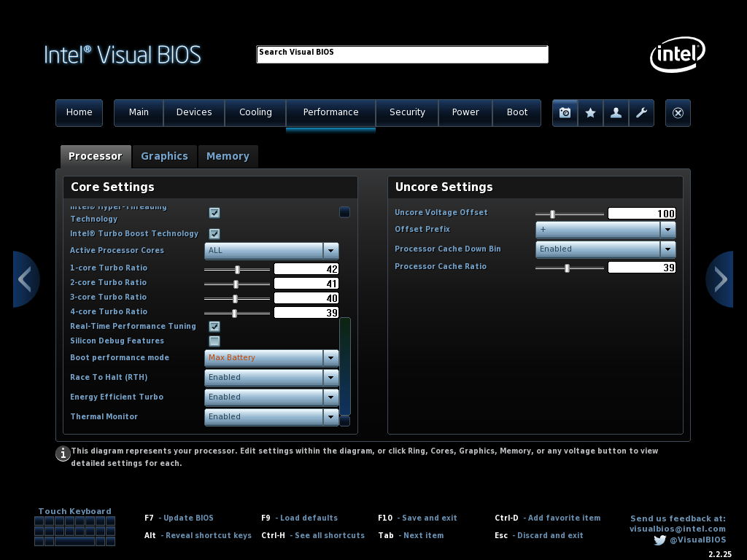Uncheck Real-Time Performance Tuning
Image resolution: width=747 pixels, height=560 pixels.
214,327
